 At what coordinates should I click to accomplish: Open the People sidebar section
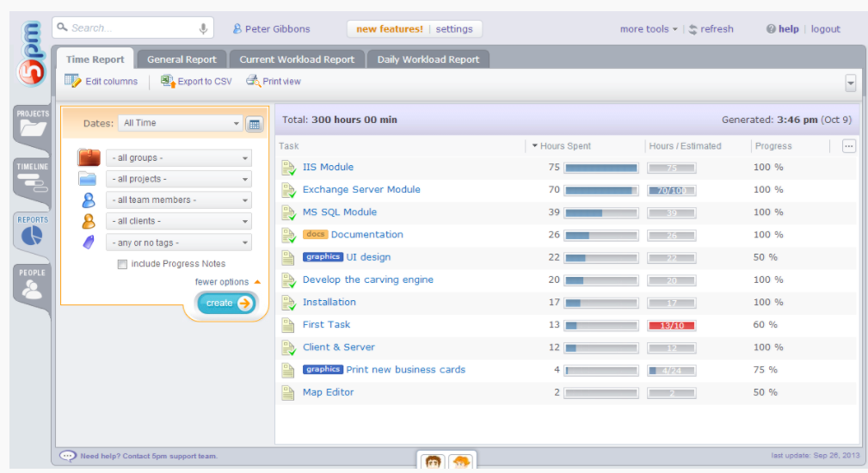coord(33,285)
